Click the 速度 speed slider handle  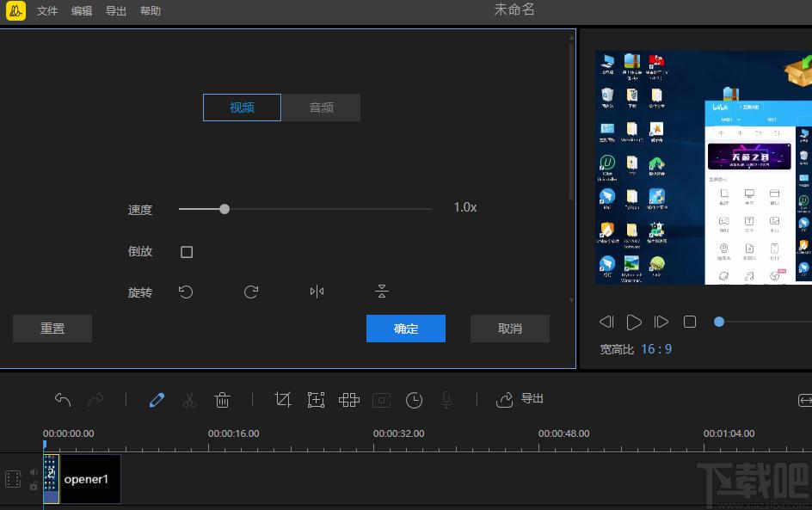(x=225, y=209)
